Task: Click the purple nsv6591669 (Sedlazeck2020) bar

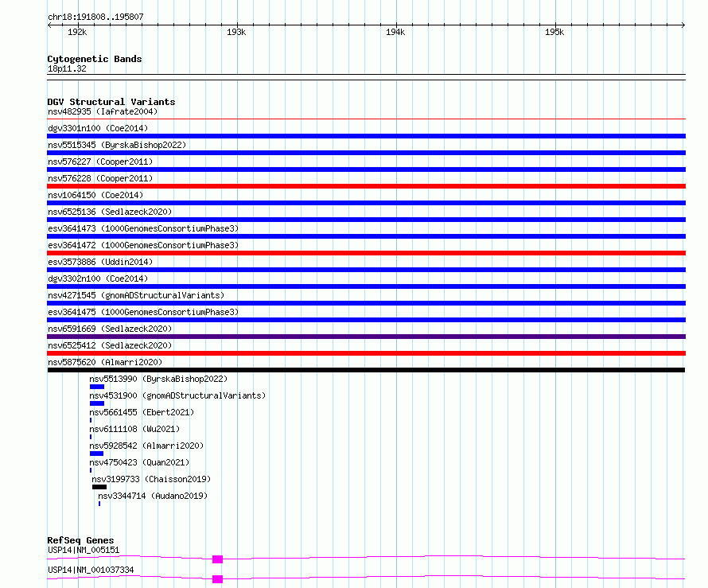Action: coord(366,337)
